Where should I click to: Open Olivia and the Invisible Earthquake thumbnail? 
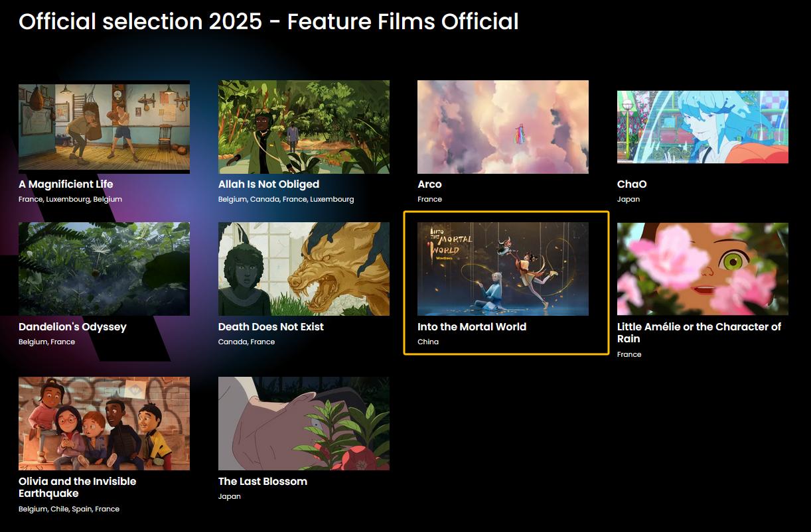104,423
